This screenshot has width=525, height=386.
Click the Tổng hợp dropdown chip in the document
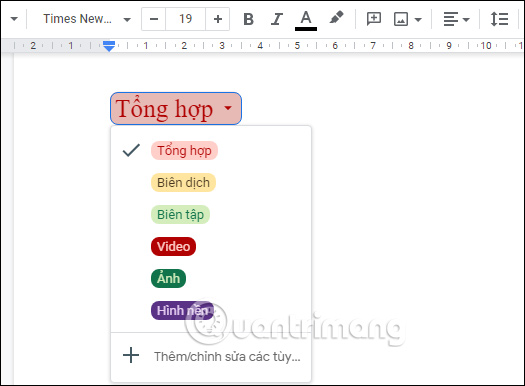point(176,108)
